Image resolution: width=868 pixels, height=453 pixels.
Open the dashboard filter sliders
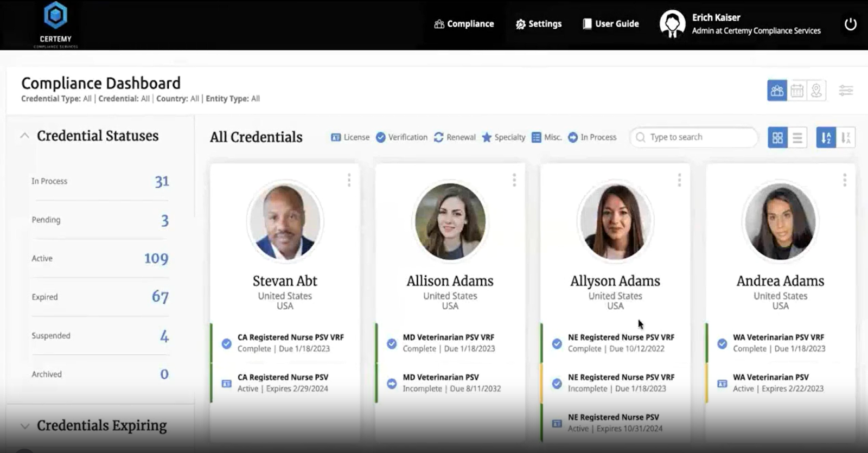point(846,91)
